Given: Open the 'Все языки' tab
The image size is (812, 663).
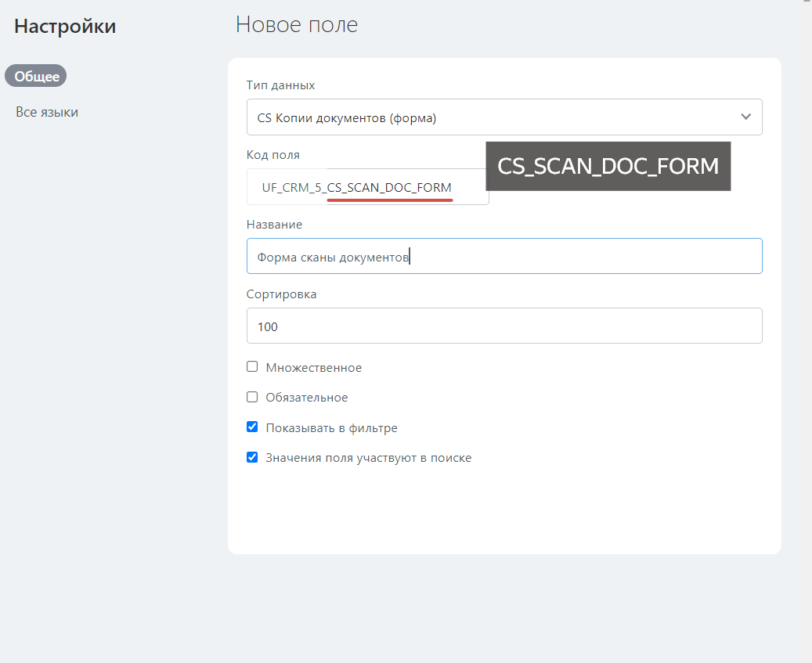Looking at the screenshot, I should pyautogui.click(x=47, y=112).
